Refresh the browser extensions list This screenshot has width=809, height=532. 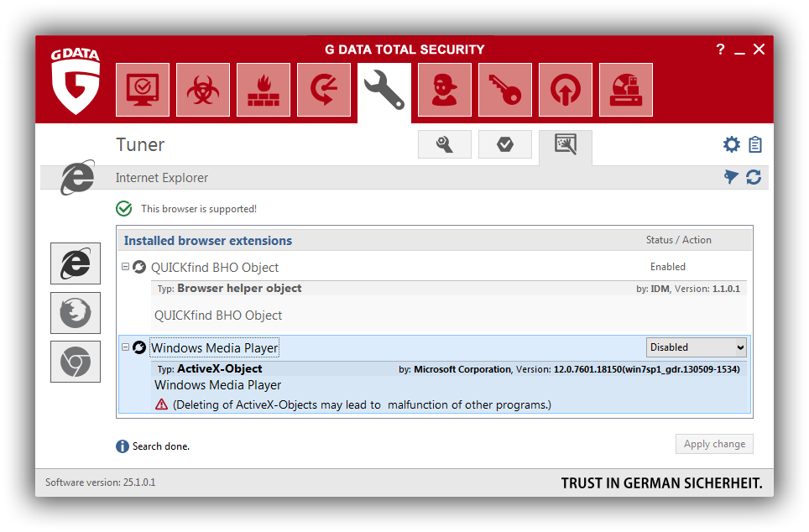(754, 177)
